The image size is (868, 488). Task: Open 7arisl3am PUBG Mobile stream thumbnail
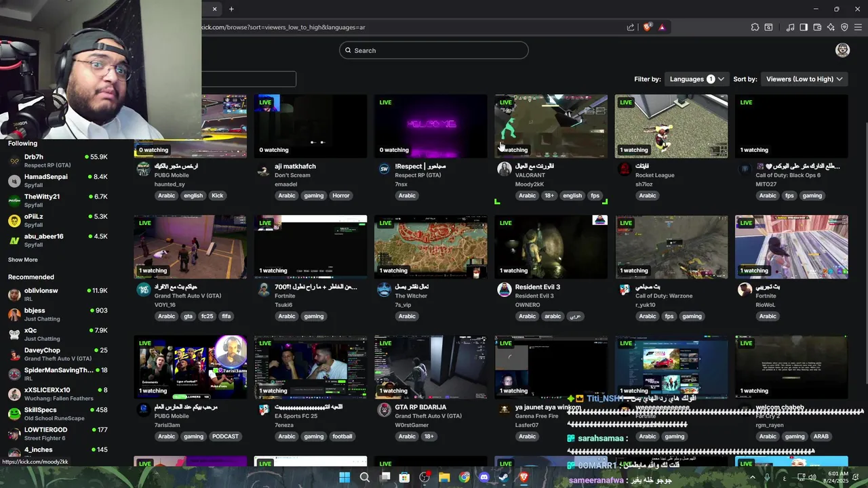click(191, 367)
